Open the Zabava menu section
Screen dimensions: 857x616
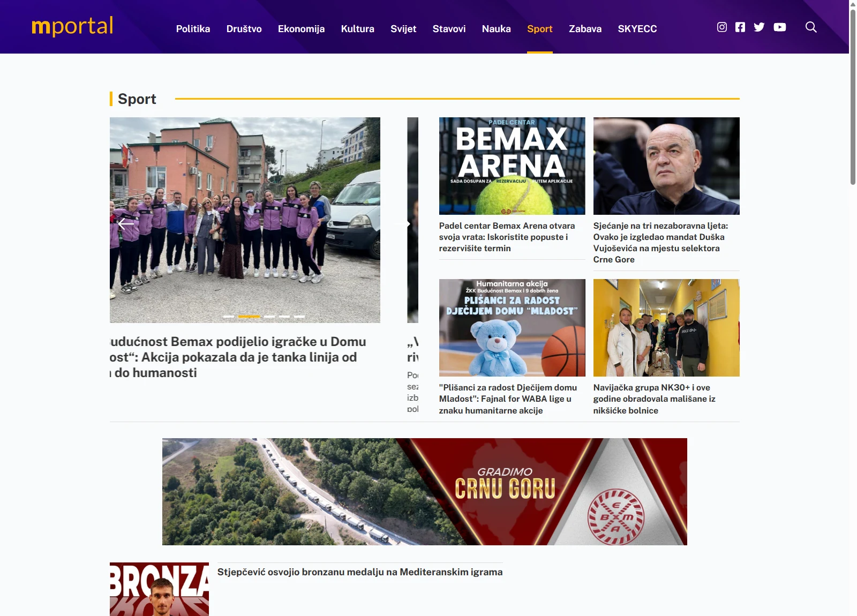pyautogui.click(x=585, y=29)
